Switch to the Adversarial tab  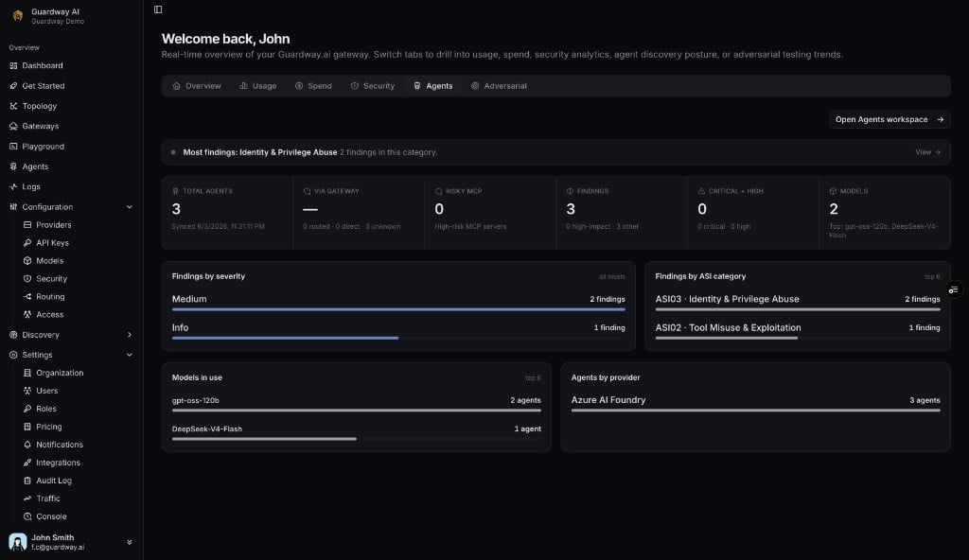pyautogui.click(x=499, y=86)
